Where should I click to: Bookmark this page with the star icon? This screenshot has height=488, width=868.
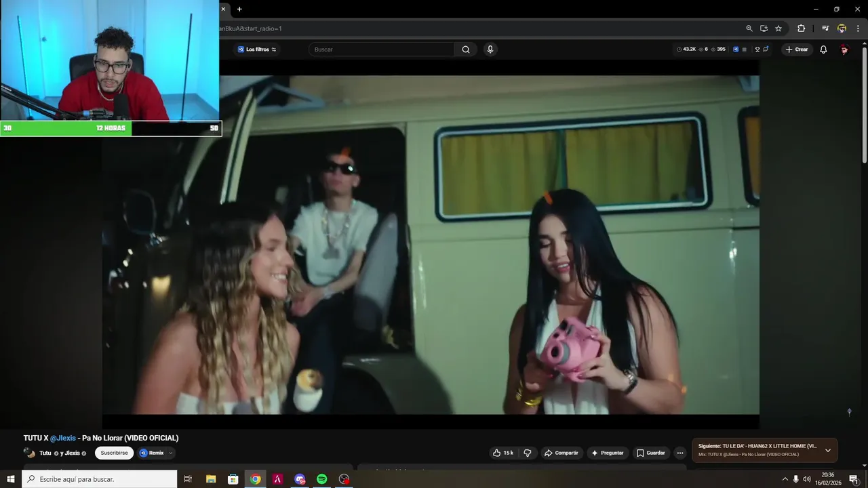pos(778,28)
